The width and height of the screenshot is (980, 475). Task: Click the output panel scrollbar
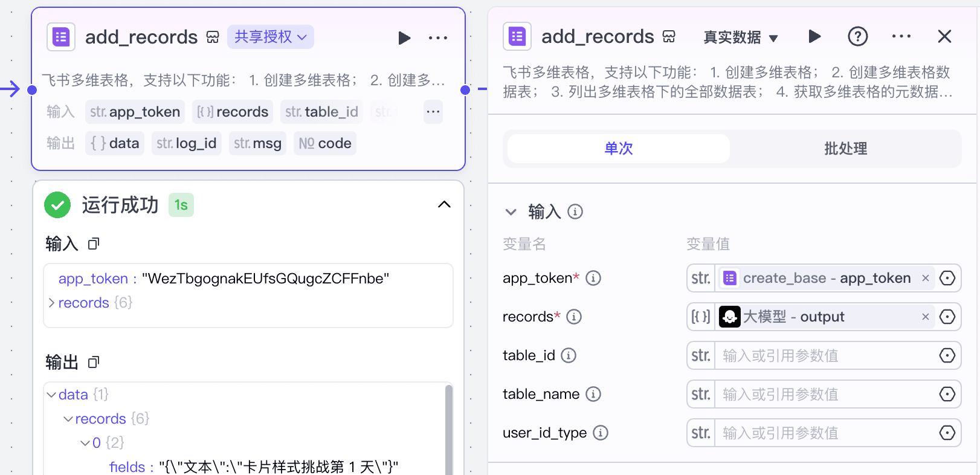pyautogui.click(x=449, y=429)
